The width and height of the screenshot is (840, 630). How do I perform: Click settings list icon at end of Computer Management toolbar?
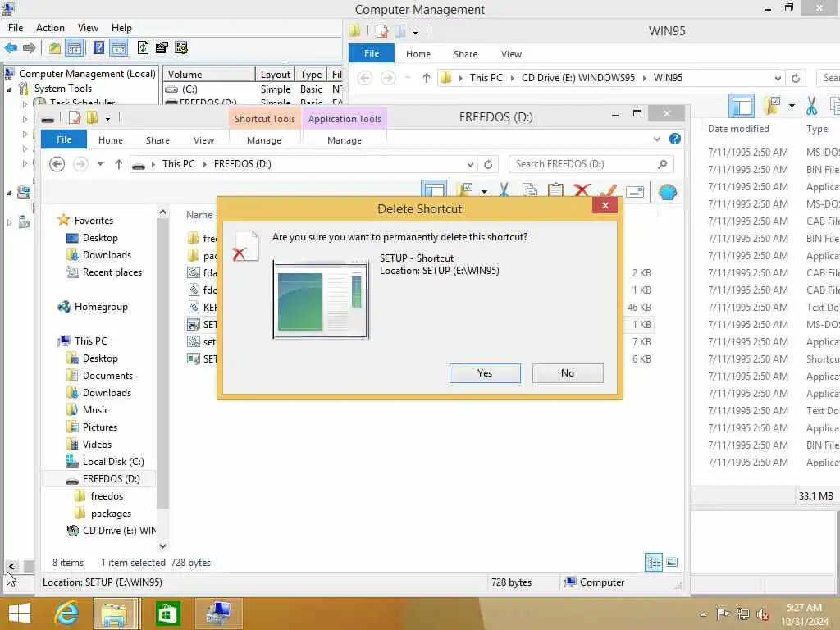[181, 48]
